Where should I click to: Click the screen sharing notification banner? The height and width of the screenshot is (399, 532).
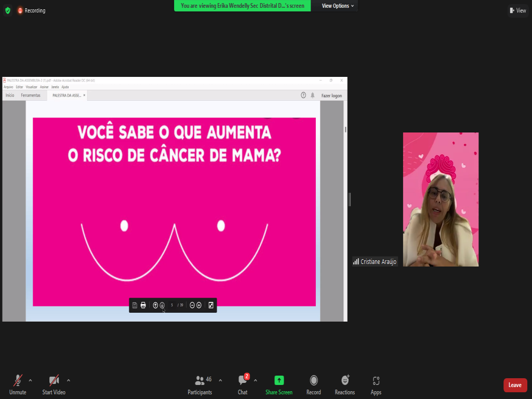coord(243,6)
